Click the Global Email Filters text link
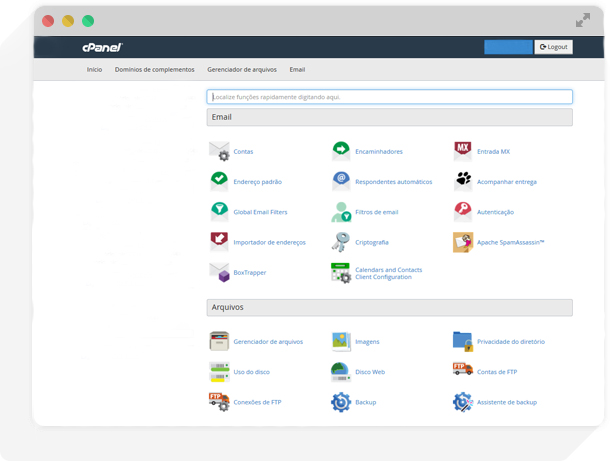The image size is (610, 461). coord(260,212)
